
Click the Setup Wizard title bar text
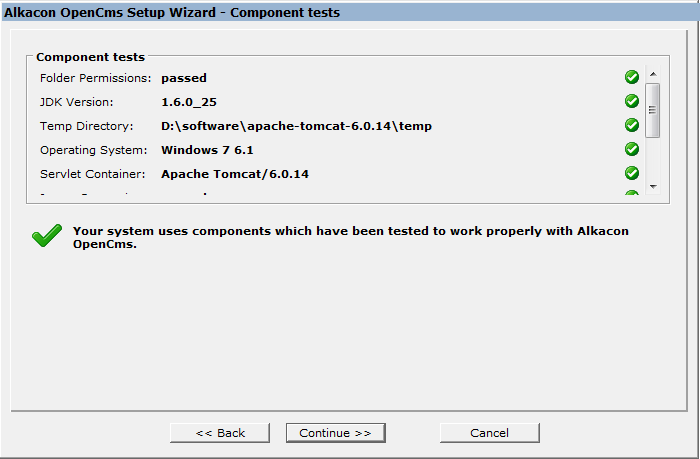pos(172,13)
